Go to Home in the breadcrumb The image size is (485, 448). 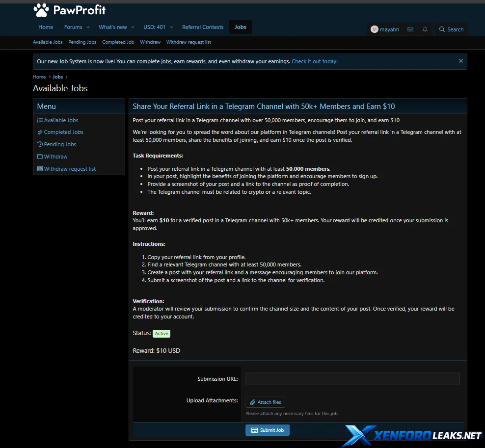click(39, 77)
